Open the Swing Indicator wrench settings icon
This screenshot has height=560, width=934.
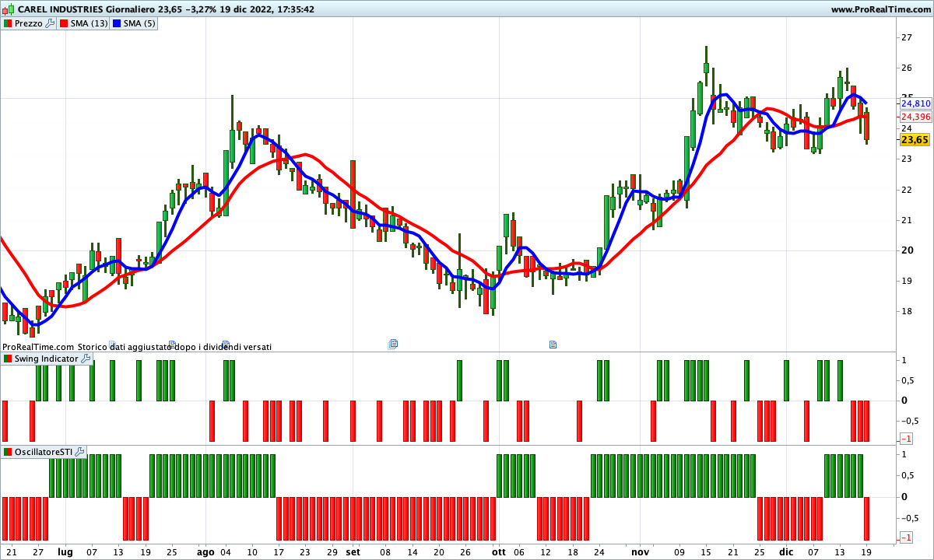[86, 359]
